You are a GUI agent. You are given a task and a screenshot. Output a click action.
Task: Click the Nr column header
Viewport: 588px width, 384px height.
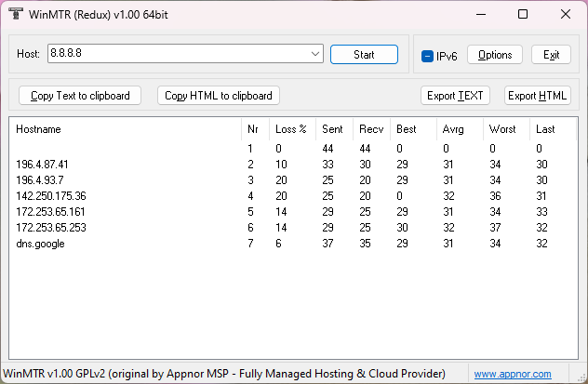255,129
